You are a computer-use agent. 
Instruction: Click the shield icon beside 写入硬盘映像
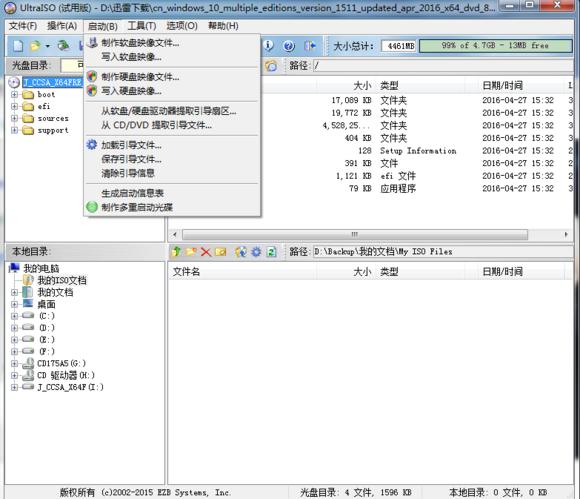[92, 90]
